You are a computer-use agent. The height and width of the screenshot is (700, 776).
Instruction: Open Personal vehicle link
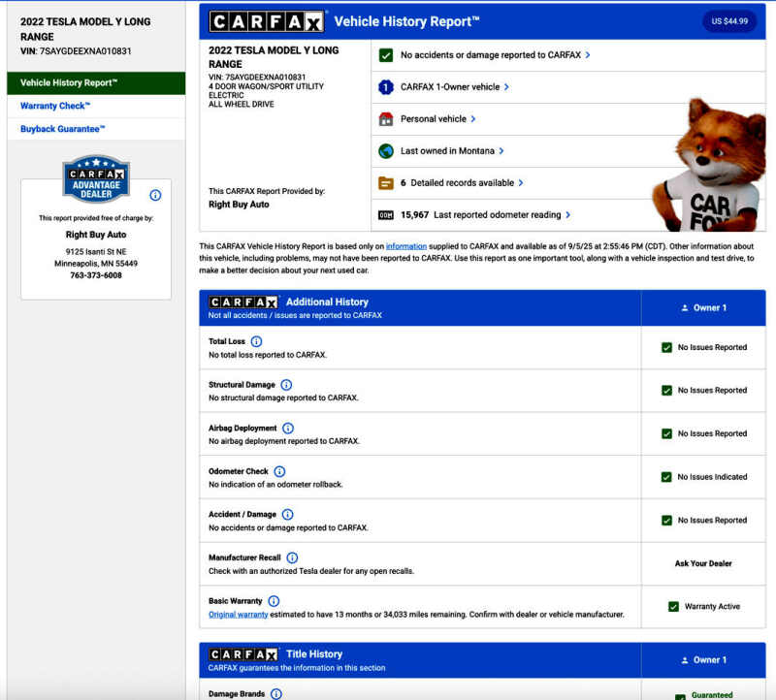pos(433,119)
